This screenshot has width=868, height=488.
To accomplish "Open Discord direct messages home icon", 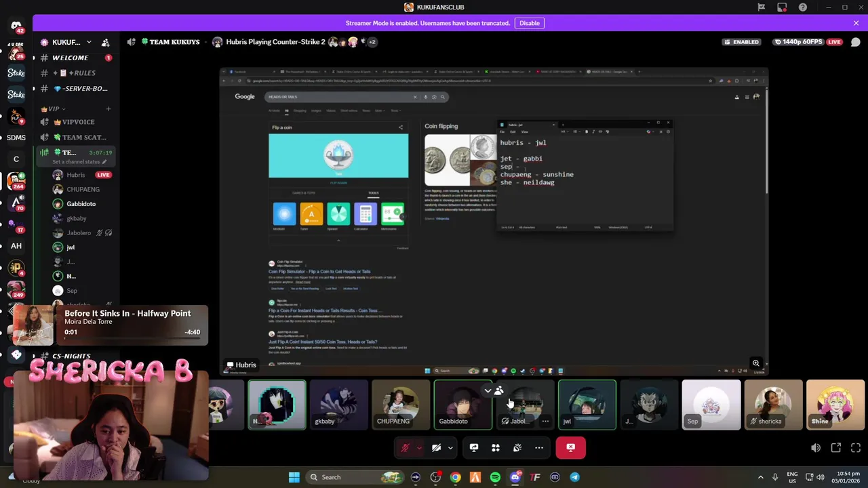I will click(x=16, y=26).
